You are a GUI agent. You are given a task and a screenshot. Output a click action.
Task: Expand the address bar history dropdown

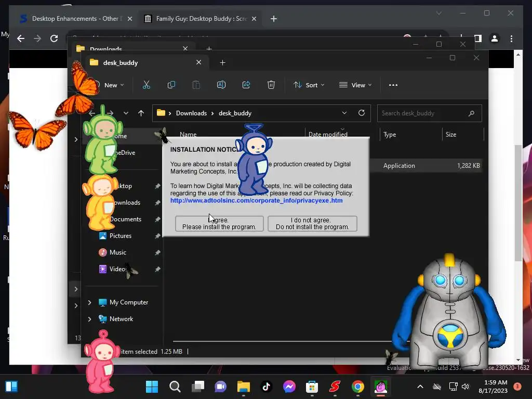tap(344, 113)
